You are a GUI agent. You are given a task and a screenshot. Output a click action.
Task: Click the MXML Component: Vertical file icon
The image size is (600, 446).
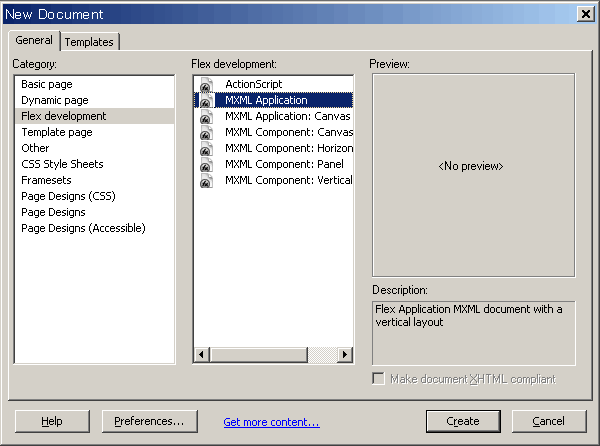point(206,181)
